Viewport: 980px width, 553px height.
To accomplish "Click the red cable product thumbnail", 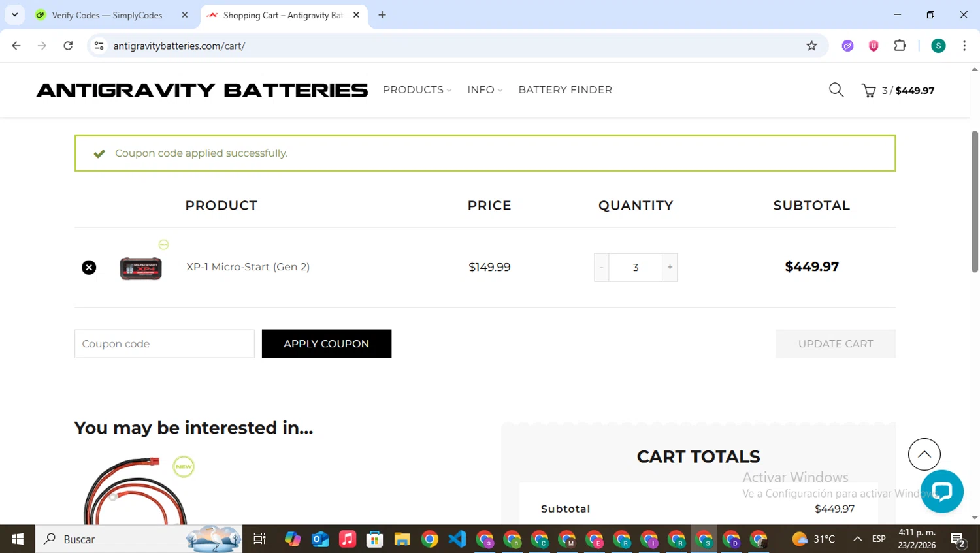I will [x=136, y=490].
